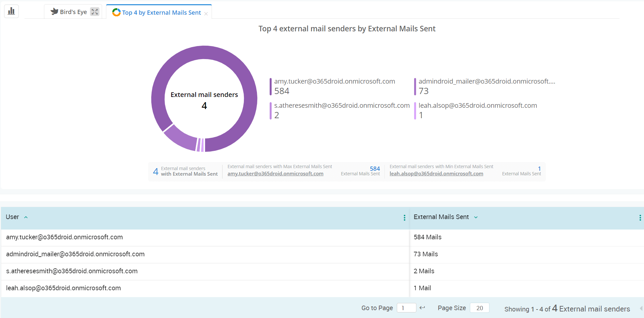
Task: Open the User column kebab menu
Action: 404,218
